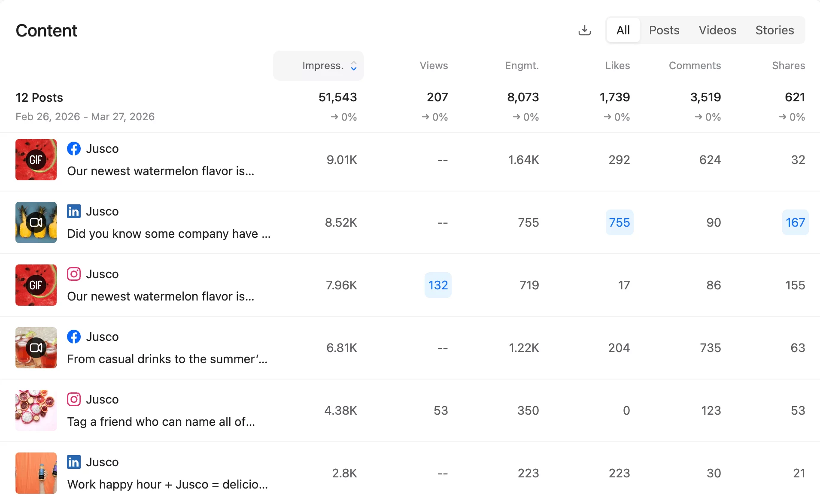Click the Comments column header
The height and width of the screenshot is (504, 820).
pyautogui.click(x=695, y=66)
